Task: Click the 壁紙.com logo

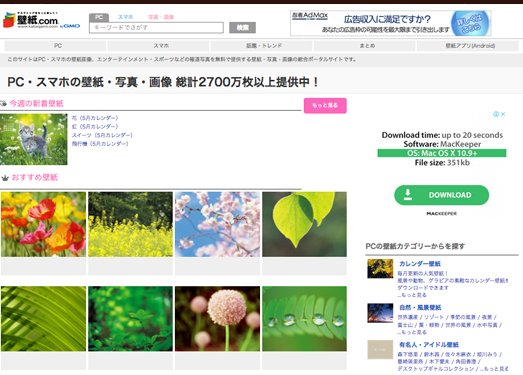Action: [x=31, y=20]
